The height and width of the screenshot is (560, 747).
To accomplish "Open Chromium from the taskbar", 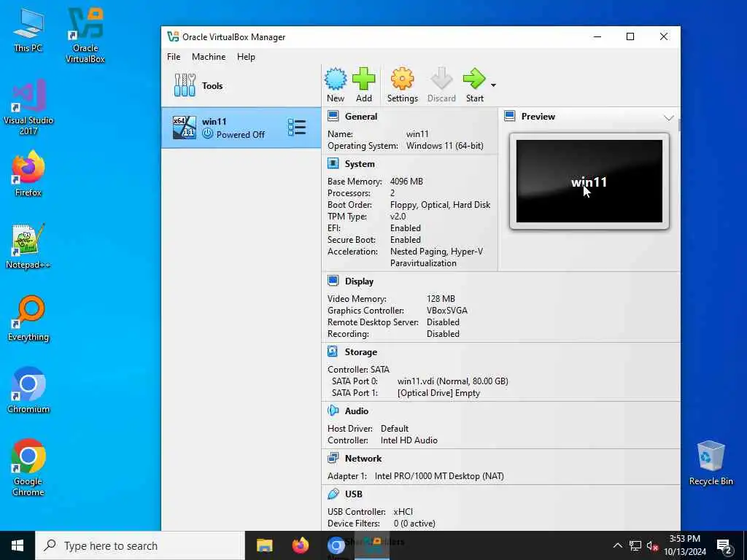I will click(x=336, y=545).
